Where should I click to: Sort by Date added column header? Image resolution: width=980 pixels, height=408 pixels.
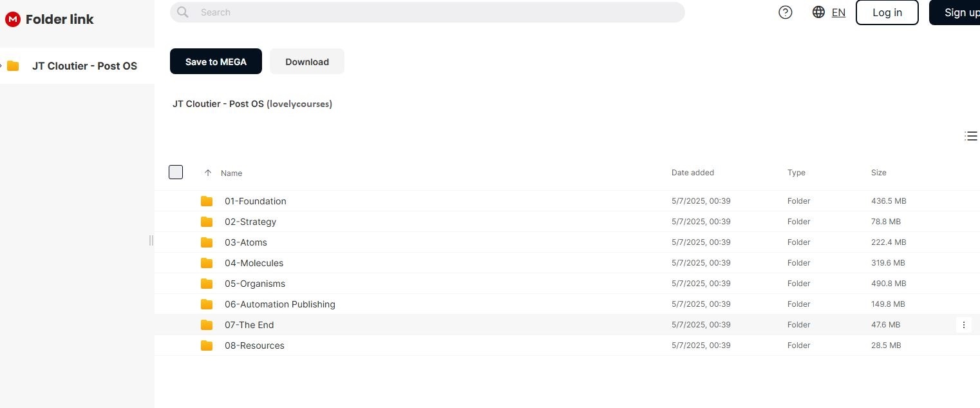click(692, 173)
